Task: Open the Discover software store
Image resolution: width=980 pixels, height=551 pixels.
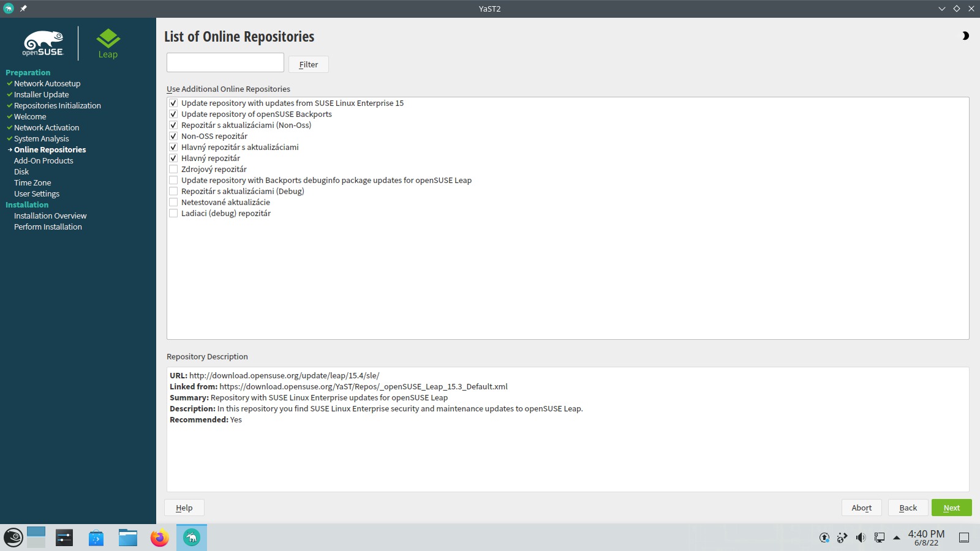Action: [x=96, y=538]
